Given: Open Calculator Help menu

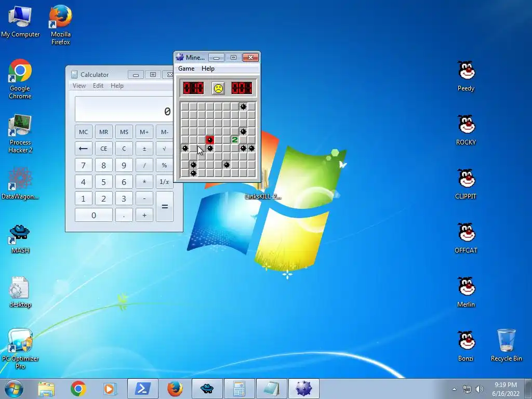Looking at the screenshot, I should click(117, 86).
